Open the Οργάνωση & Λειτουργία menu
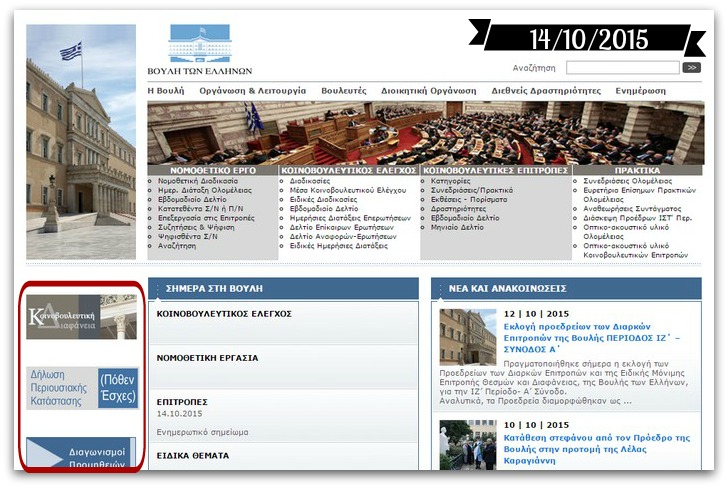728x488 pixels. coord(252,90)
